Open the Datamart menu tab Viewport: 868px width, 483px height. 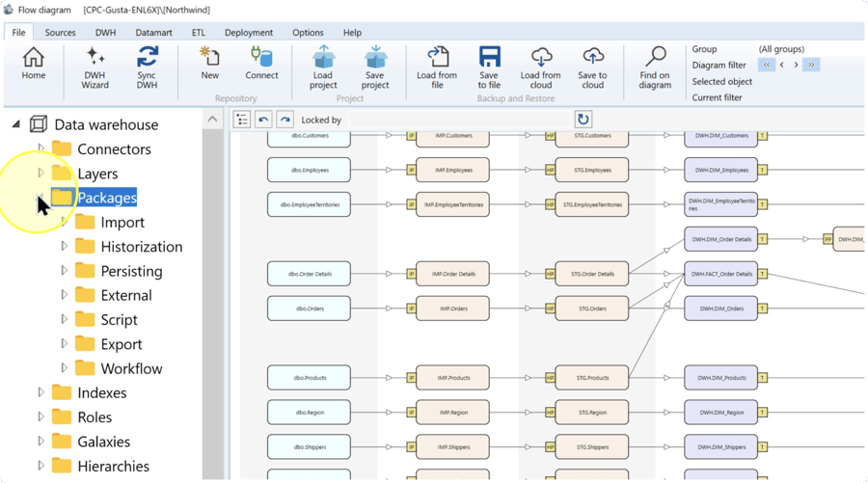click(154, 33)
